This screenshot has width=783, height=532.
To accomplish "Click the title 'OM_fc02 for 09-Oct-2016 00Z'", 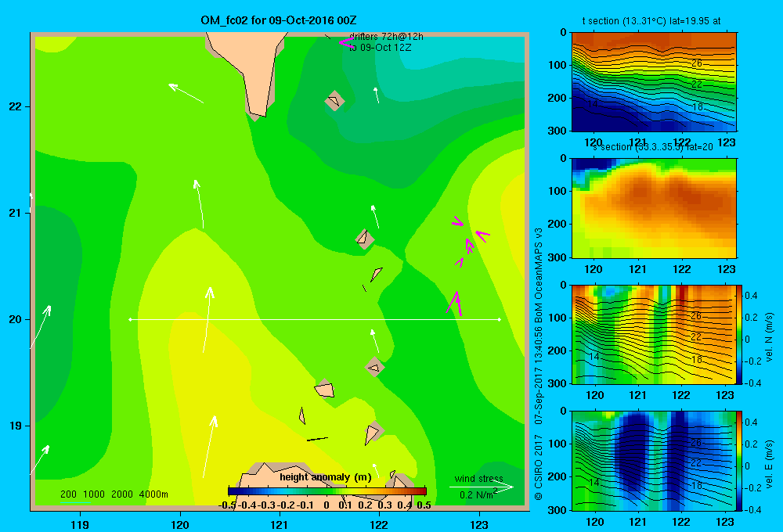I will click(x=279, y=20).
